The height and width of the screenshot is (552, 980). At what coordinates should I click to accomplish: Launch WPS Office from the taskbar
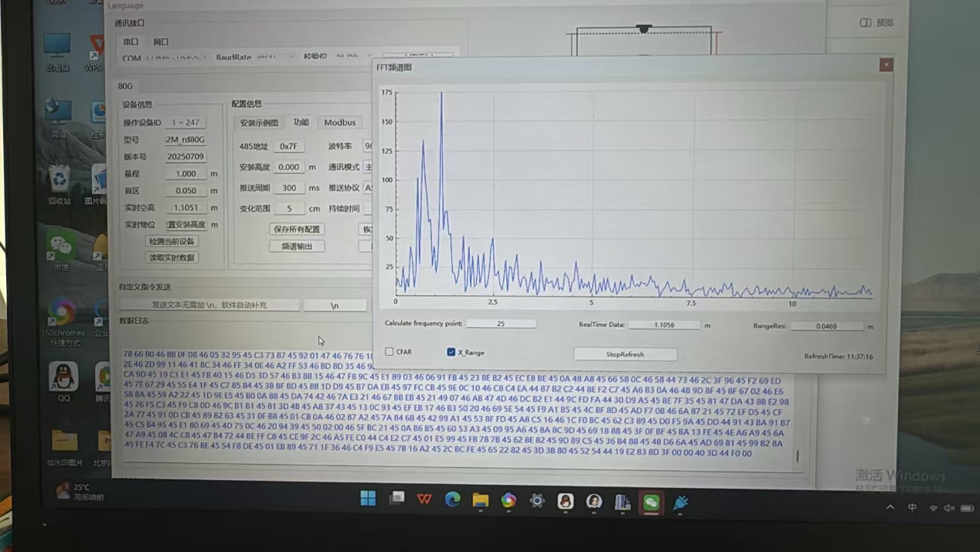[x=424, y=499]
